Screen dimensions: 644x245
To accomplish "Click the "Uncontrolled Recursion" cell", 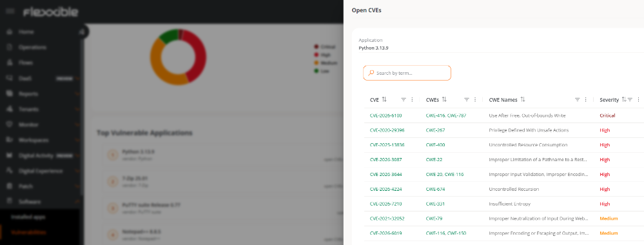I will pyautogui.click(x=514, y=189).
